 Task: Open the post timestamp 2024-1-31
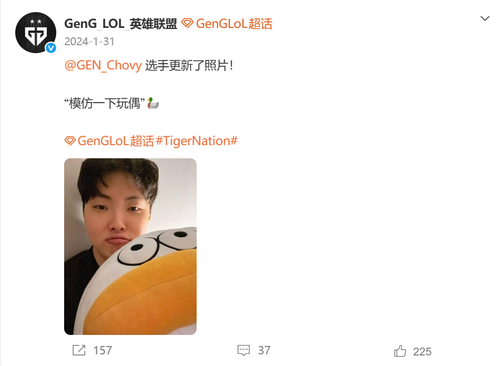point(89,41)
